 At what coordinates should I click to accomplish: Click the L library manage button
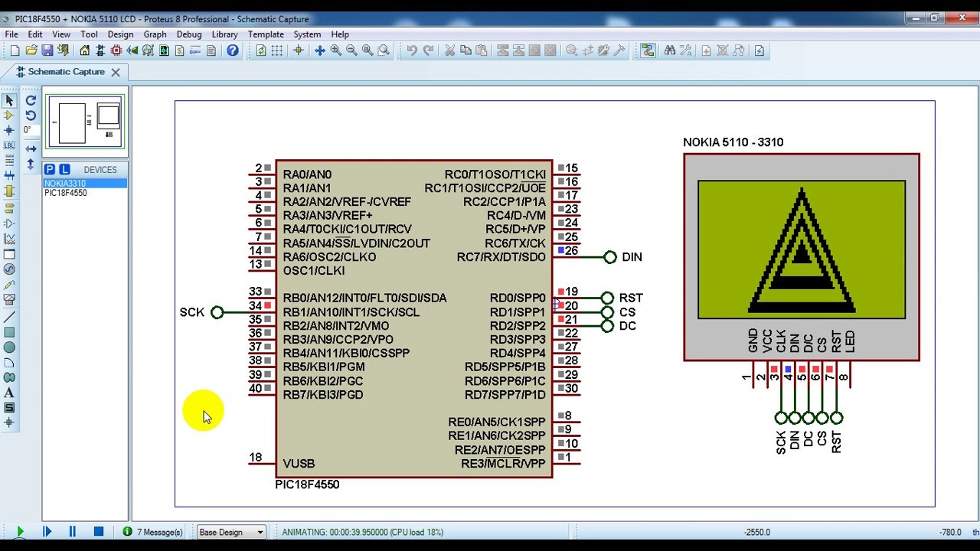tap(64, 169)
